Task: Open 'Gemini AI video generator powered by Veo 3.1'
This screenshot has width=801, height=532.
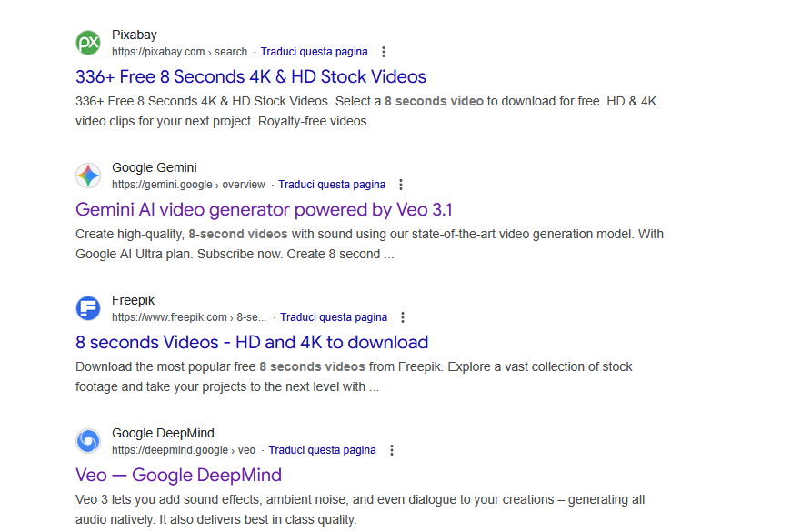Action: pyautogui.click(x=264, y=209)
